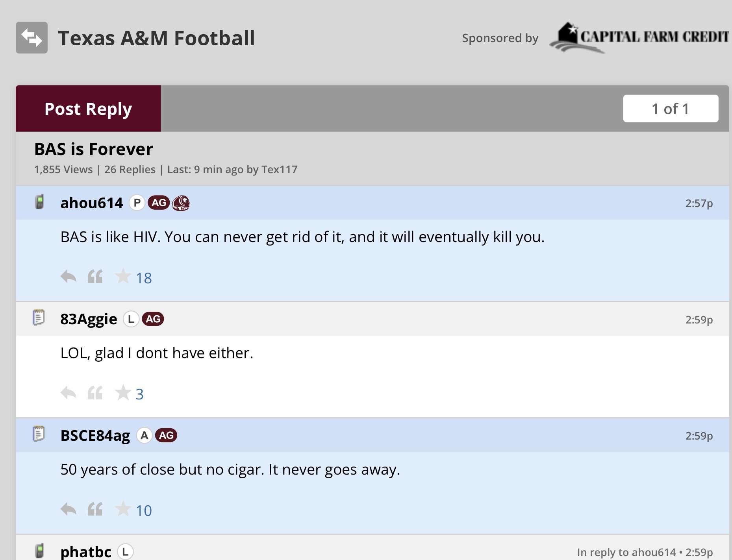732x560 pixels.
Task: Click reply arrow on BSCE84ag's post
Action: [69, 509]
